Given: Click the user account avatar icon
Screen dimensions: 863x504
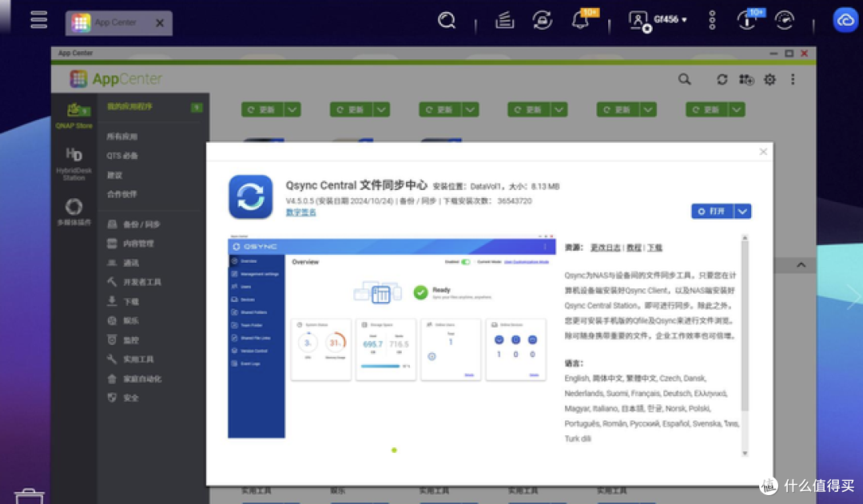Looking at the screenshot, I should [639, 21].
